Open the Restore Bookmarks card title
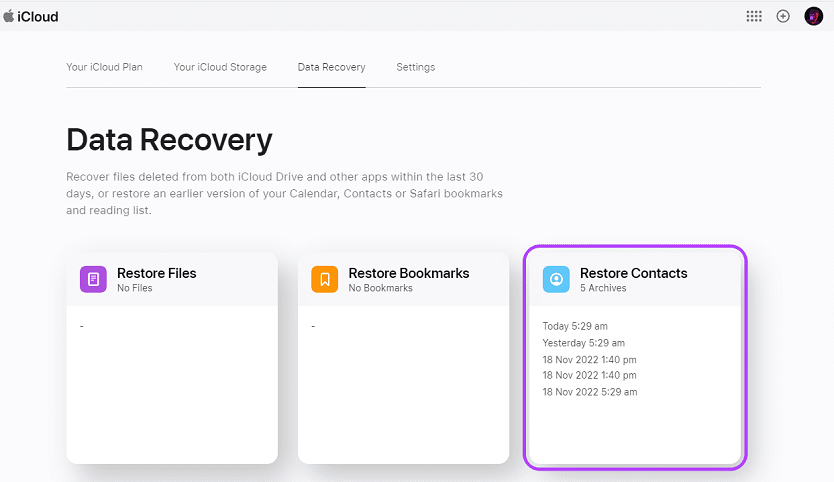834x482 pixels. (408, 273)
